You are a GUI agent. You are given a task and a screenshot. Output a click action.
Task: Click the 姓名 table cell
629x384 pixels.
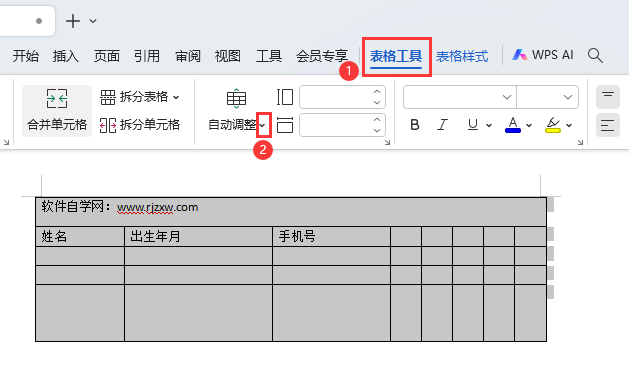(x=80, y=236)
